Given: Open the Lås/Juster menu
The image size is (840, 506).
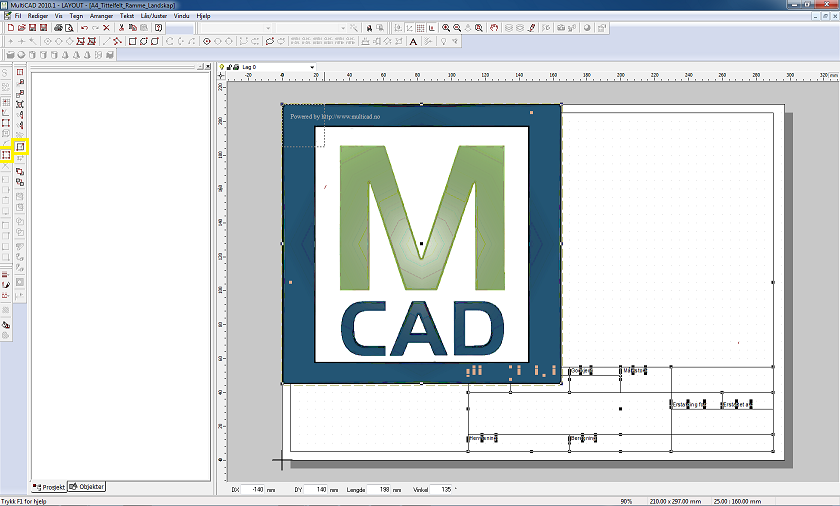Looking at the screenshot, I should coord(154,16).
